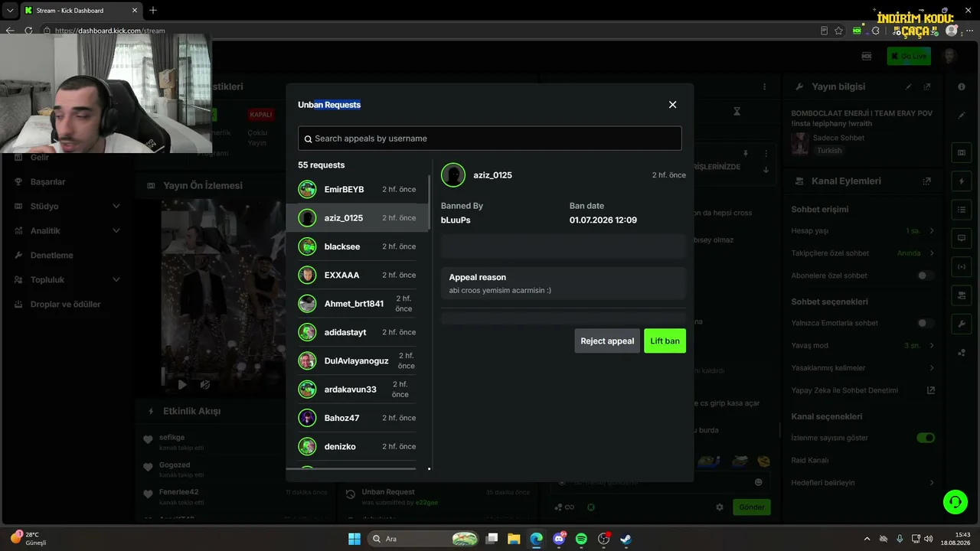Image resolution: width=980 pixels, height=551 pixels.
Task: Open the emoji picker in chat
Action: pyautogui.click(x=759, y=482)
